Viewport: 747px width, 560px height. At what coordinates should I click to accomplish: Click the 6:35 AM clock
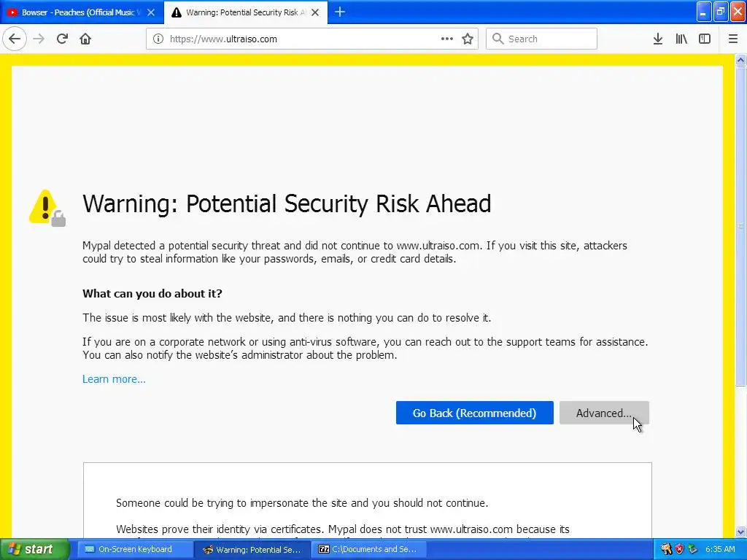coord(720,549)
